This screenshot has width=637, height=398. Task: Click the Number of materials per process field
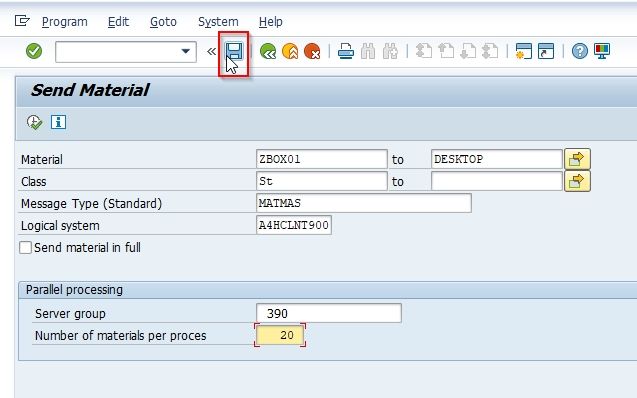tap(280, 335)
